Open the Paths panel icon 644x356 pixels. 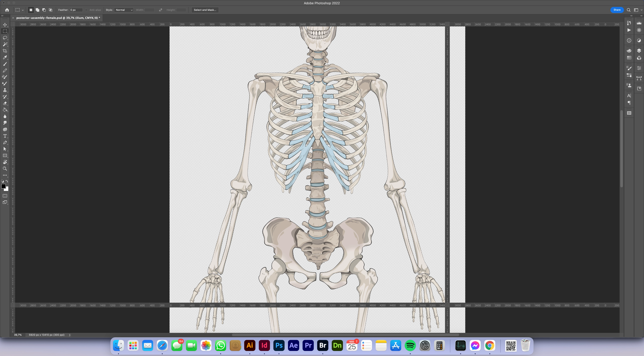pos(639,78)
